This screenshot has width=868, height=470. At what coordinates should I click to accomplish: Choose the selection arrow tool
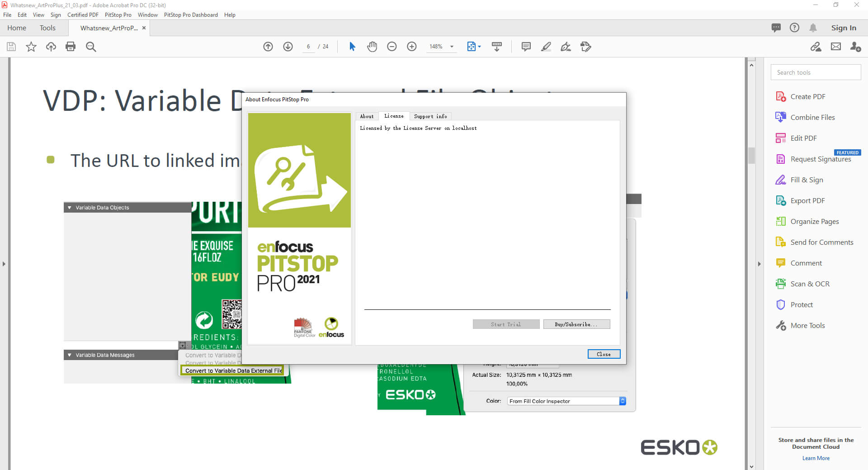point(352,47)
